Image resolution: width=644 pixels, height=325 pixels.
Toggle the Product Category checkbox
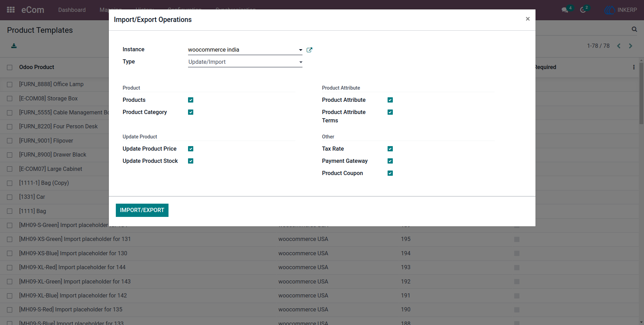point(190,112)
